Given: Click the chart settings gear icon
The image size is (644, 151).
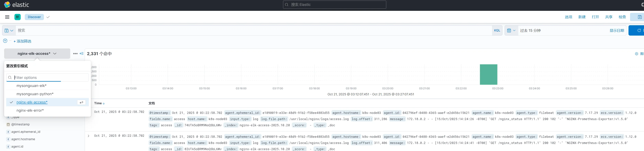Looking at the screenshot, I should [636, 54].
